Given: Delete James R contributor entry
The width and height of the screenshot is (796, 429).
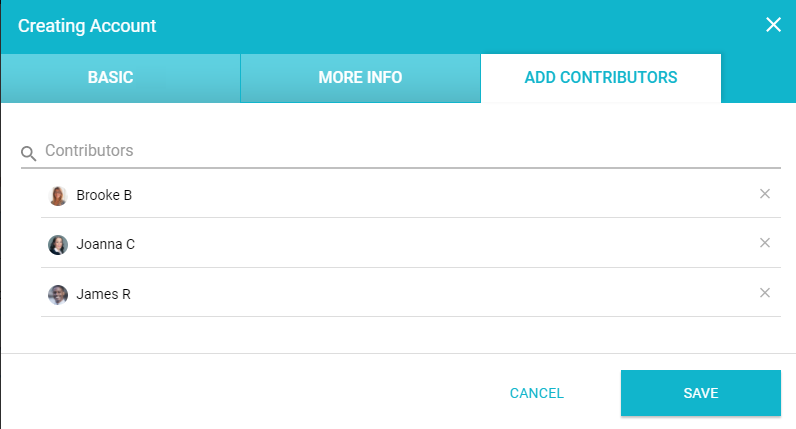Looking at the screenshot, I should pyautogui.click(x=765, y=293).
